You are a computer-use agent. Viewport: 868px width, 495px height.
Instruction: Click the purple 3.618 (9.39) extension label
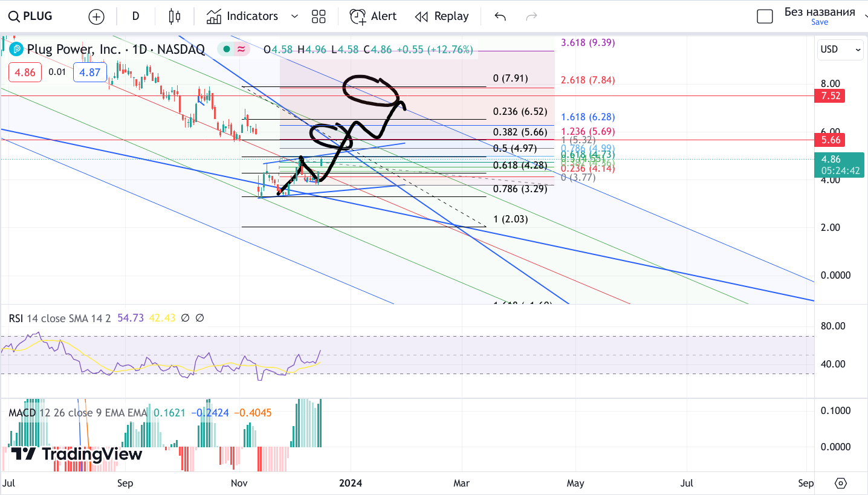coord(588,42)
